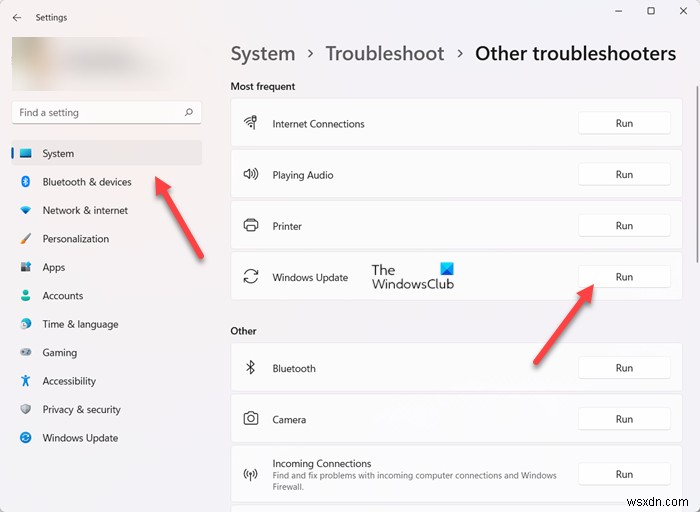Click the Camera troubleshooter icon
Viewport: 700px width, 512px height.
click(250, 418)
